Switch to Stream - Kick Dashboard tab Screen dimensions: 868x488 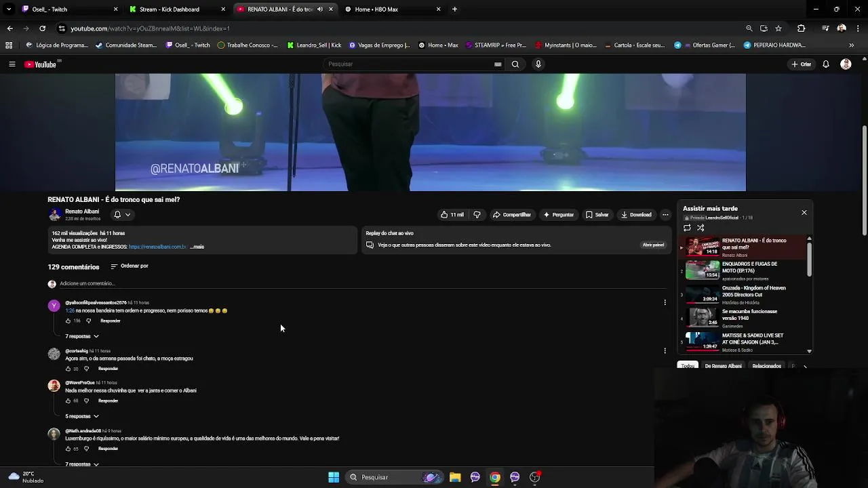tap(178, 9)
